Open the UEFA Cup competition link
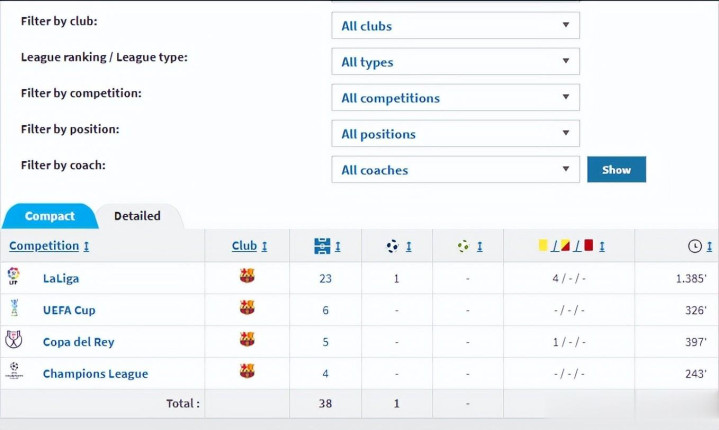This screenshot has width=719, height=430. 69,310
